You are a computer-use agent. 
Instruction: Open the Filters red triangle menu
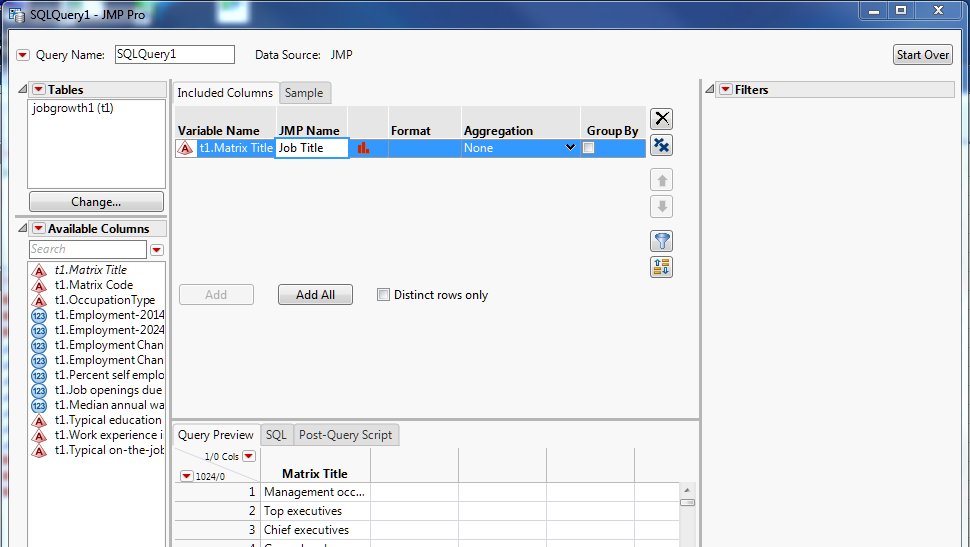[726, 90]
